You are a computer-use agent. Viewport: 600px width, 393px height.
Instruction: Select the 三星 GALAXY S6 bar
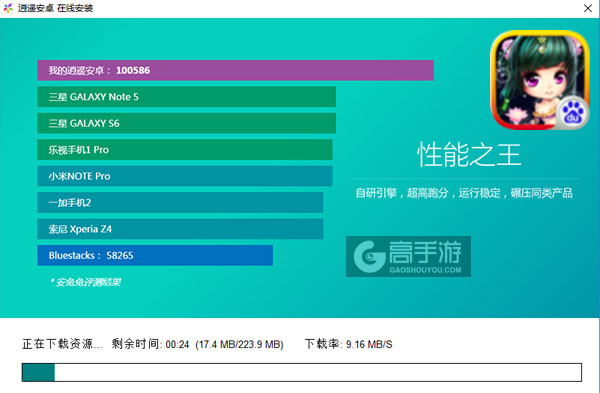coord(187,123)
